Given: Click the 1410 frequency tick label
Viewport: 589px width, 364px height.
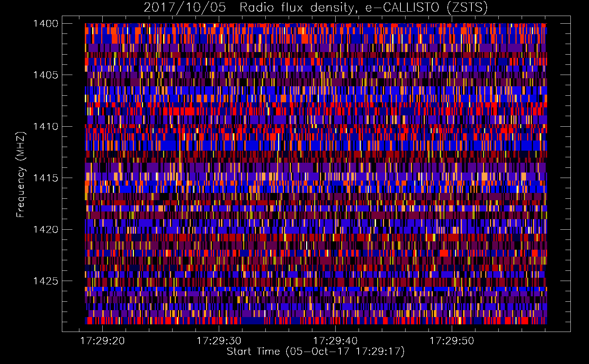Looking at the screenshot, I should pyautogui.click(x=46, y=126).
